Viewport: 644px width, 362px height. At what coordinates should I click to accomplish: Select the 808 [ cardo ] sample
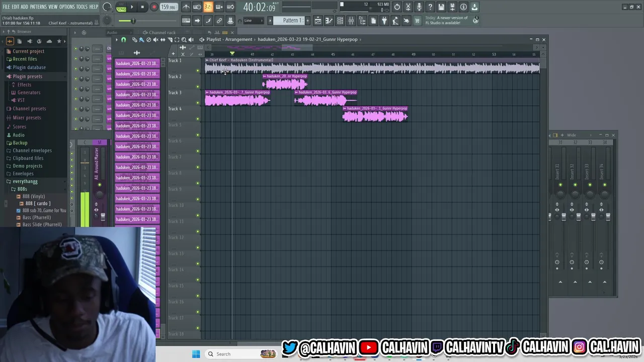[38, 204]
